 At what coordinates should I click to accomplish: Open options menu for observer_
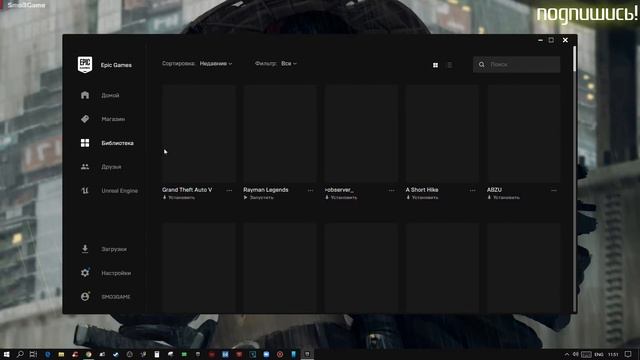(391, 190)
